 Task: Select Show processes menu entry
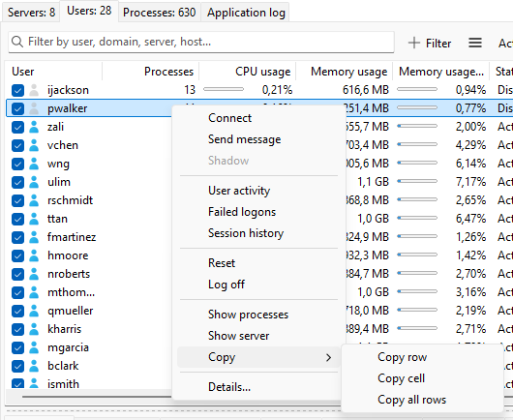coord(248,315)
